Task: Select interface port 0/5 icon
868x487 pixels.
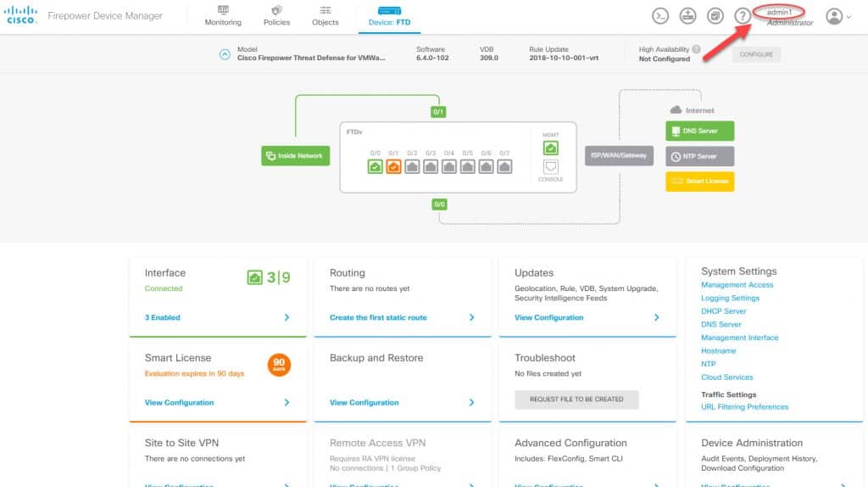Action: [468, 166]
